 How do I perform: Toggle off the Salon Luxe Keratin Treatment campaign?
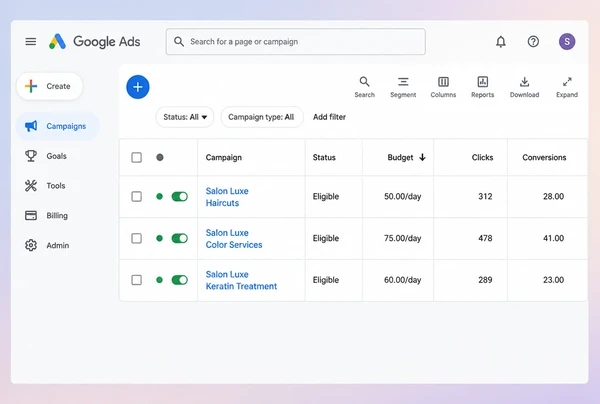tap(179, 280)
